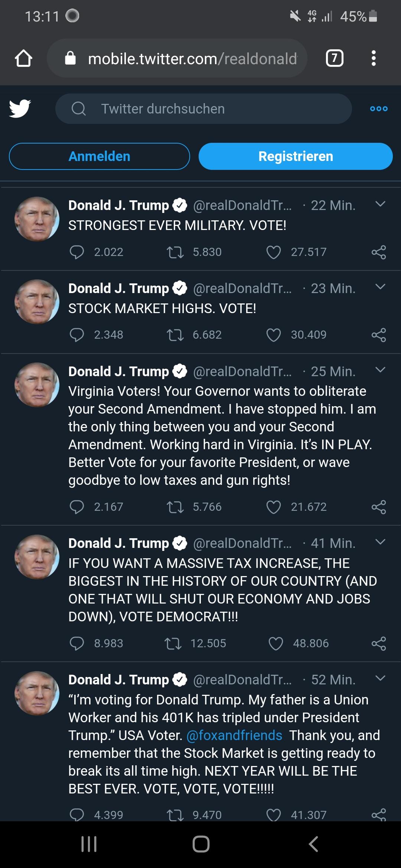
Task: Like the Virginia Voters tweet
Action: (274, 507)
